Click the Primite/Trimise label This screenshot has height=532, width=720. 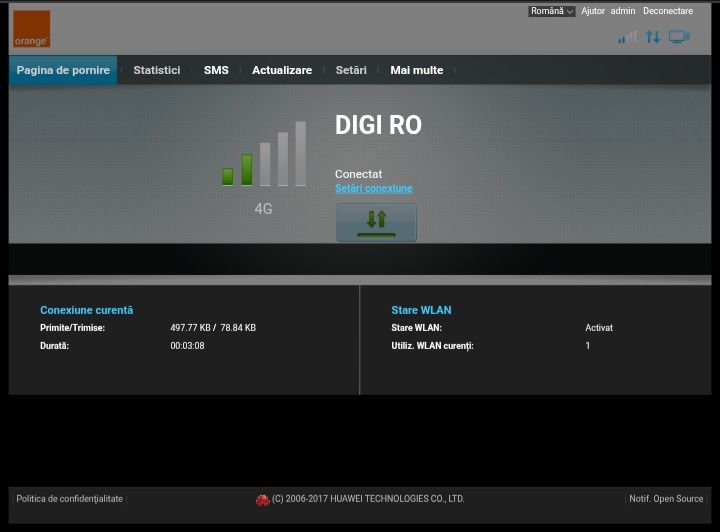coord(73,328)
